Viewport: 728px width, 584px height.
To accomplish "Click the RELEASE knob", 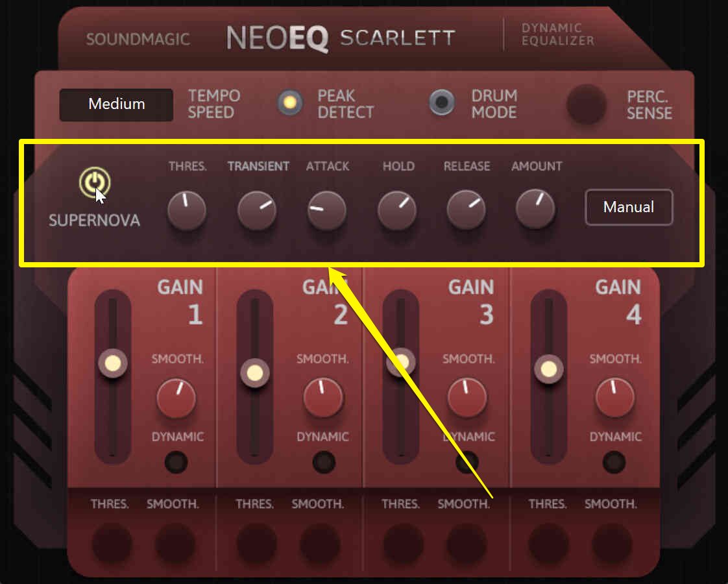I will click(466, 210).
